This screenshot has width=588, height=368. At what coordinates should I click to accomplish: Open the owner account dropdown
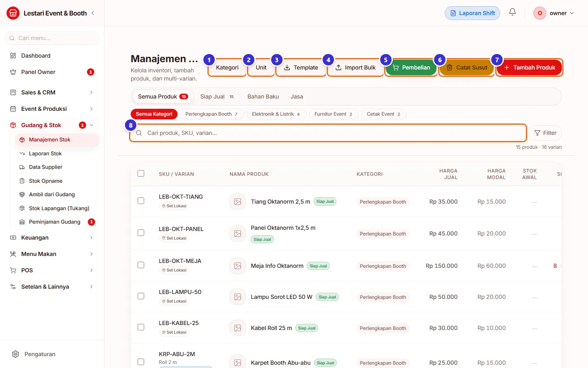coord(554,13)
